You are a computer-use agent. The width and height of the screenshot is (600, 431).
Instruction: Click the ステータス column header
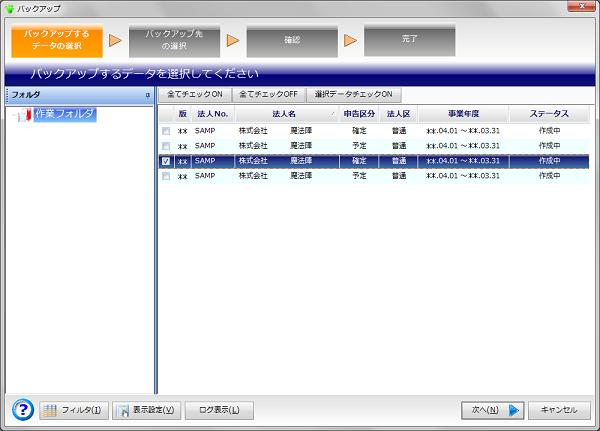pyautogui.click(x=549, y=114)
